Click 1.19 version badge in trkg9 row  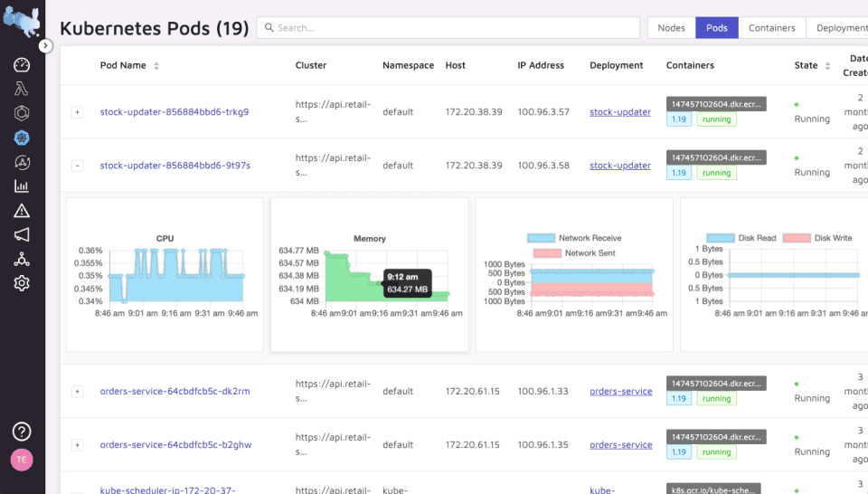pyautogui.click(x=679, y=119)
